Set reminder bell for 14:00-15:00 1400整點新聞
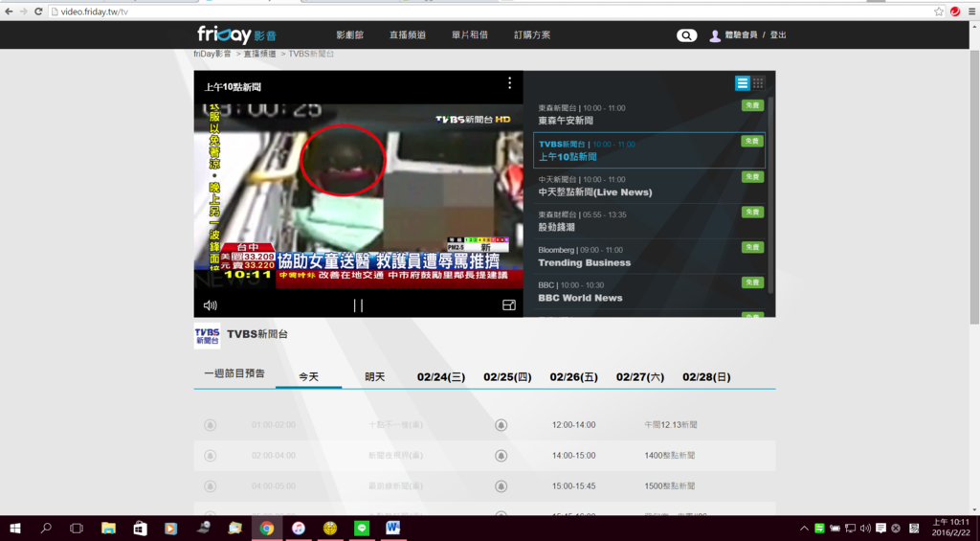The image size is (980, 541). pos(501,456)
